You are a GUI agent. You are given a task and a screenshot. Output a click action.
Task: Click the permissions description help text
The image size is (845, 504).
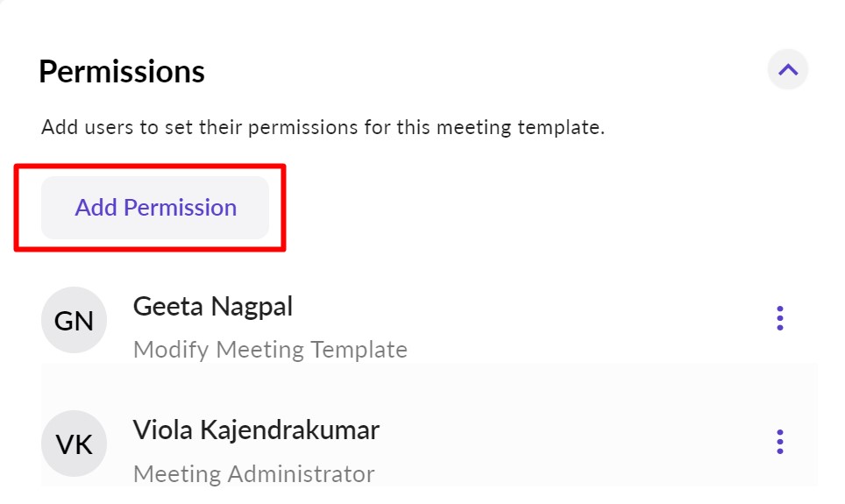point(323,128)
